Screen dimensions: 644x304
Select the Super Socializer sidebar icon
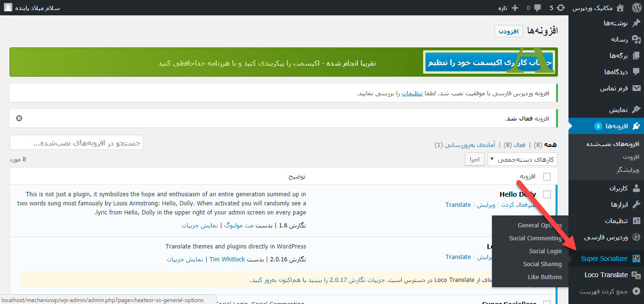636,258
